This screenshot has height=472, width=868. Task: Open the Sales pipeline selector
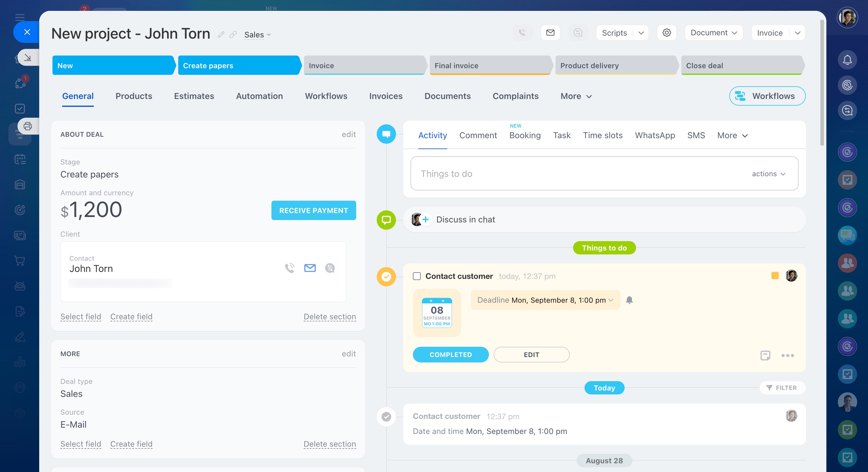(x=258, y=35)
